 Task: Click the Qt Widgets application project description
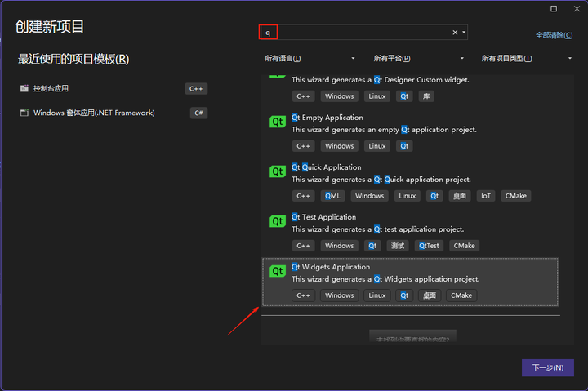(x=385, y=279)
